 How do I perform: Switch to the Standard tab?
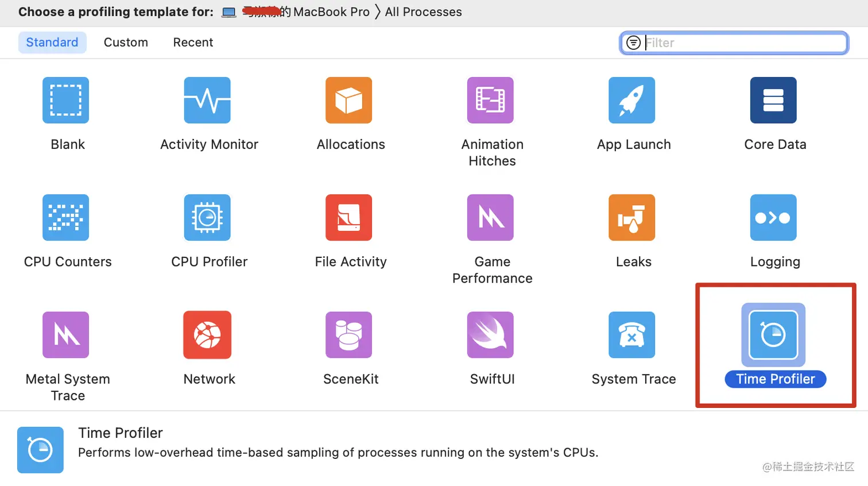[x=52, y=43]
